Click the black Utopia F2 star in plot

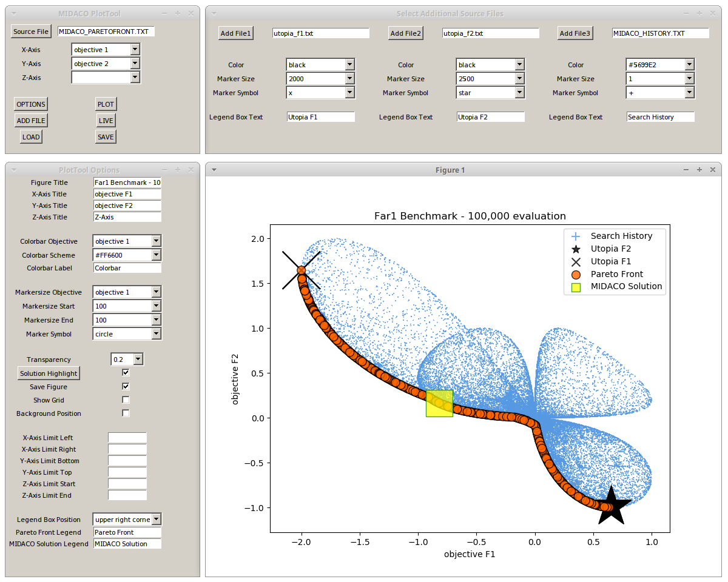pos(611,505)
